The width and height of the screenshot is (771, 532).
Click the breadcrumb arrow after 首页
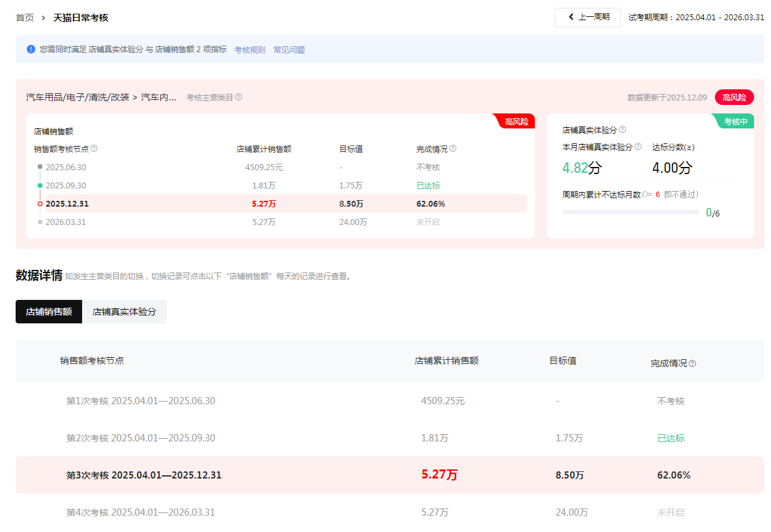point(43,18)
